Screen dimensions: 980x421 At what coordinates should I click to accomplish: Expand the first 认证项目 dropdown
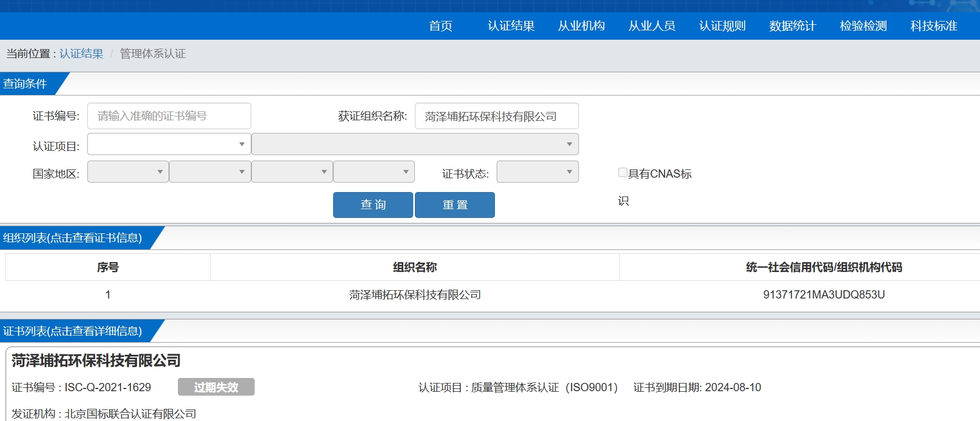coord(169,144)
